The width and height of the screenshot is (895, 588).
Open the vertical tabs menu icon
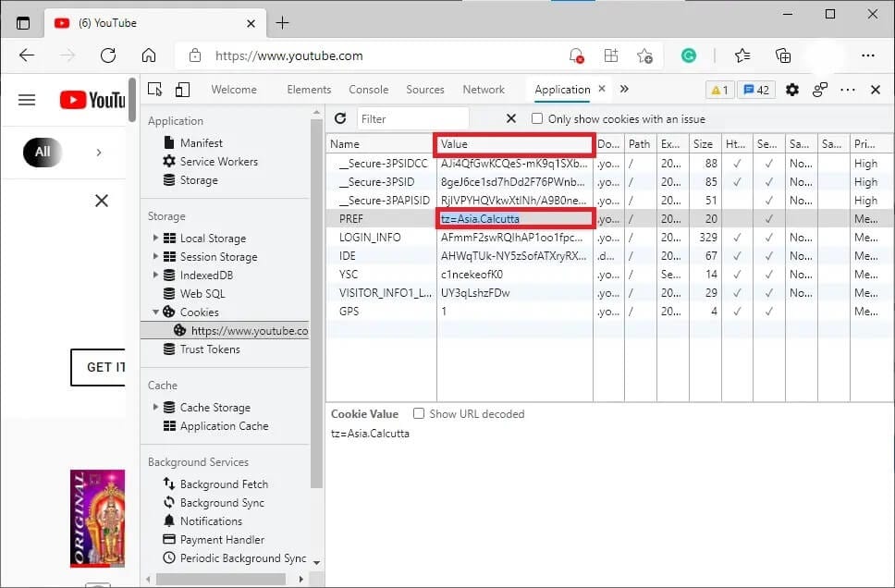click(x=23, y=23)
